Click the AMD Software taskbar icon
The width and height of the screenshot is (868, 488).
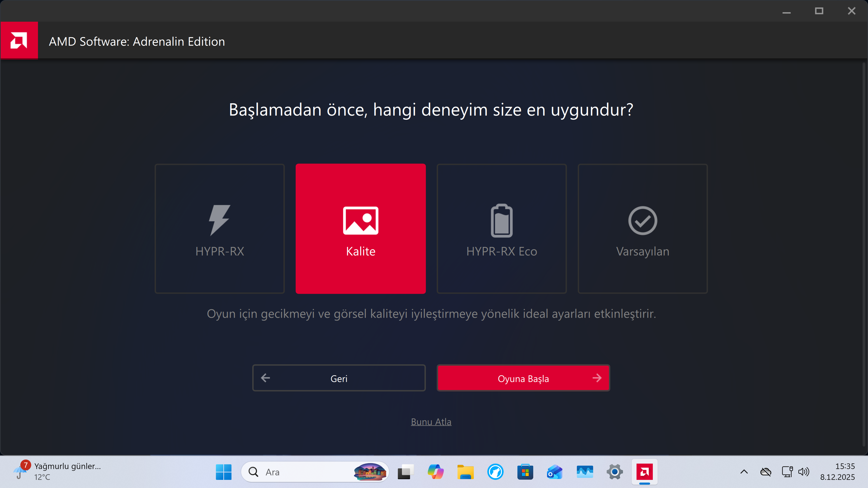tap(645, 472)
